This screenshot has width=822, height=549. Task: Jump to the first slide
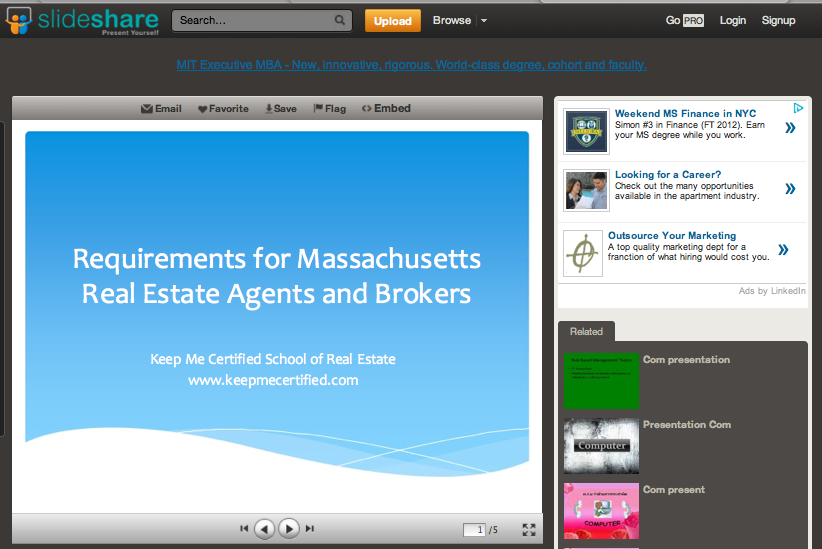244,529
